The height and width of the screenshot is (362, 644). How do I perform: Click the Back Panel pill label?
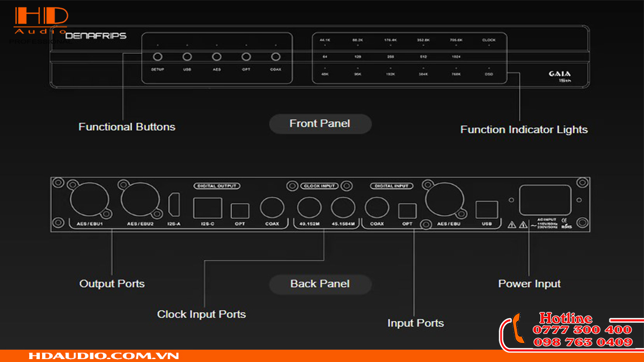[320, 284]
